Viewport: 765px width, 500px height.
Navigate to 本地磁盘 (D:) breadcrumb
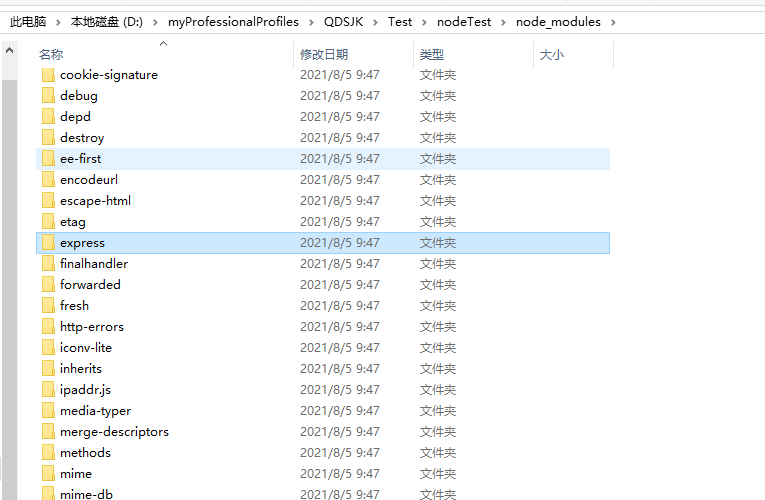pyautogui.click(x=107, y=22)
